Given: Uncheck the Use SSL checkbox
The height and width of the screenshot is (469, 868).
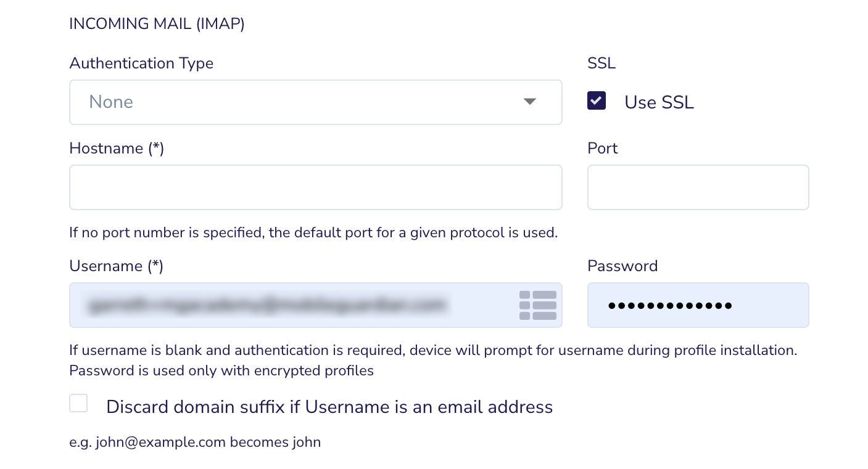Looking at the screenshot, I should tap(597, 101).
